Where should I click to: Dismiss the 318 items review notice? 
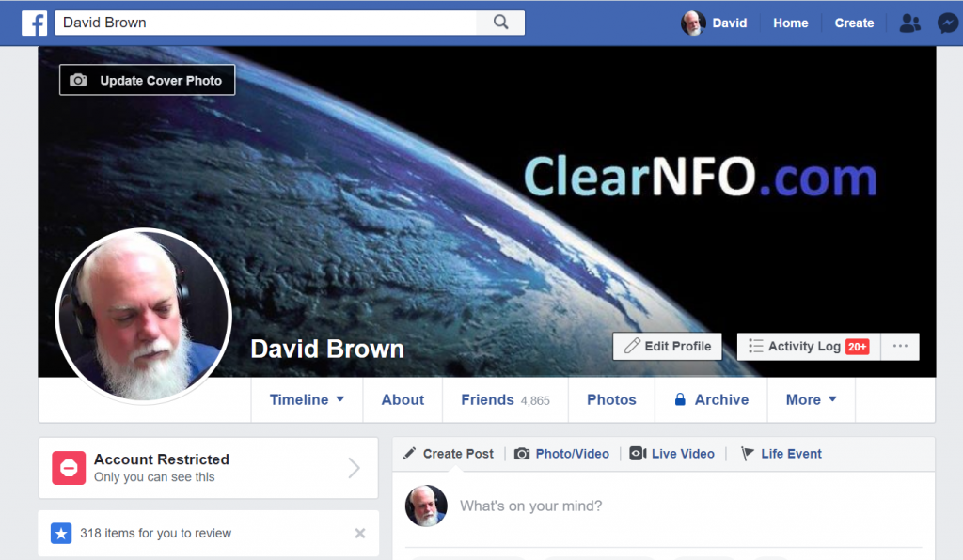coord(360,534)
